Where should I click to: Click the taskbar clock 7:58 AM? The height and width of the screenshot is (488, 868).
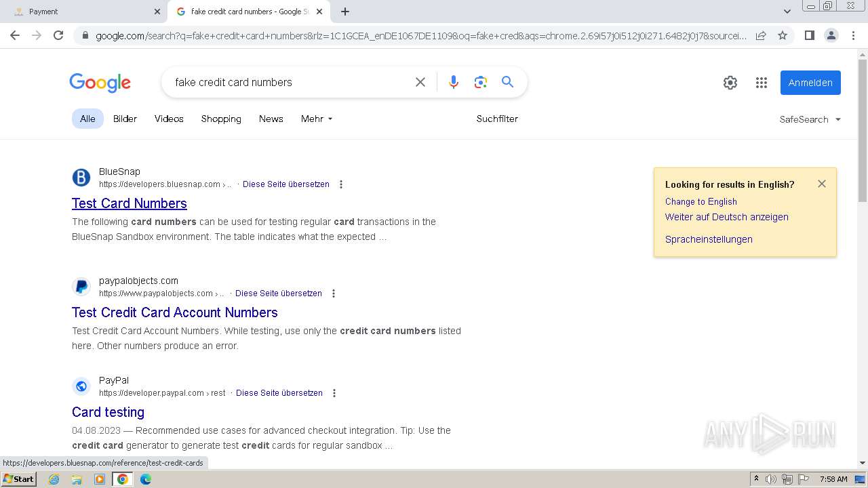(x=833, y=479)
